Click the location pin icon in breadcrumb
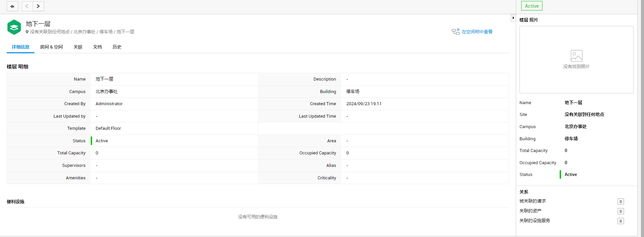Screen dimensions: 644x237 27,32
